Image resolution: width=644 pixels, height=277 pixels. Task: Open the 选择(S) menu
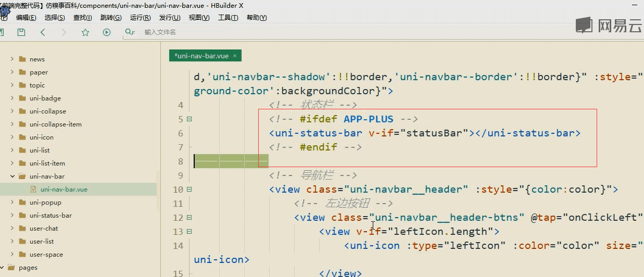[x=55, y=18]
